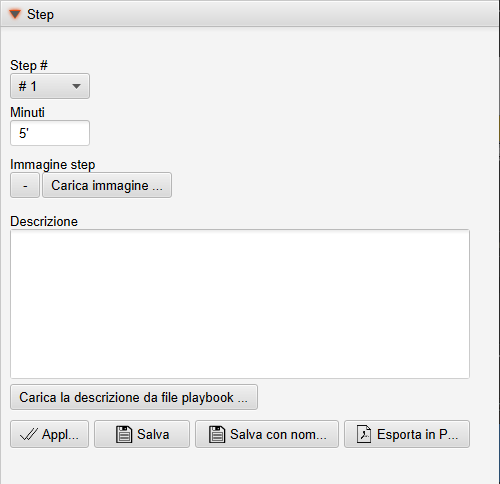500x484 pixels.
Task: Click the Salva button label
Action: click(153, 434)
